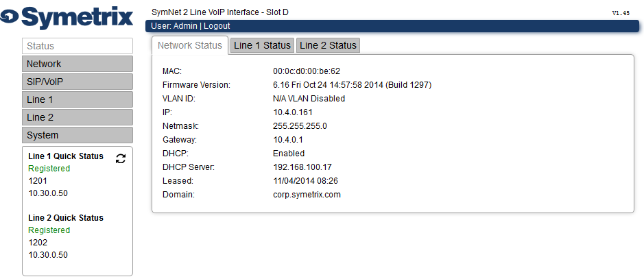Click the 10.30.0.50 address under Line 2
This screenshot has width=644, height=279.
pyautogui.click(x=48, y=255)
